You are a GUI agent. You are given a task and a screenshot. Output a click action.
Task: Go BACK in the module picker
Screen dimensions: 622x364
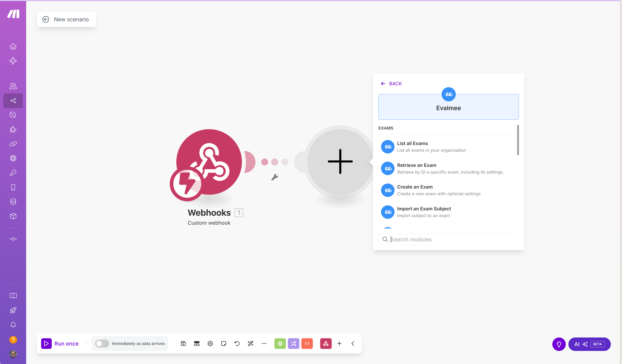click(391, 84)
